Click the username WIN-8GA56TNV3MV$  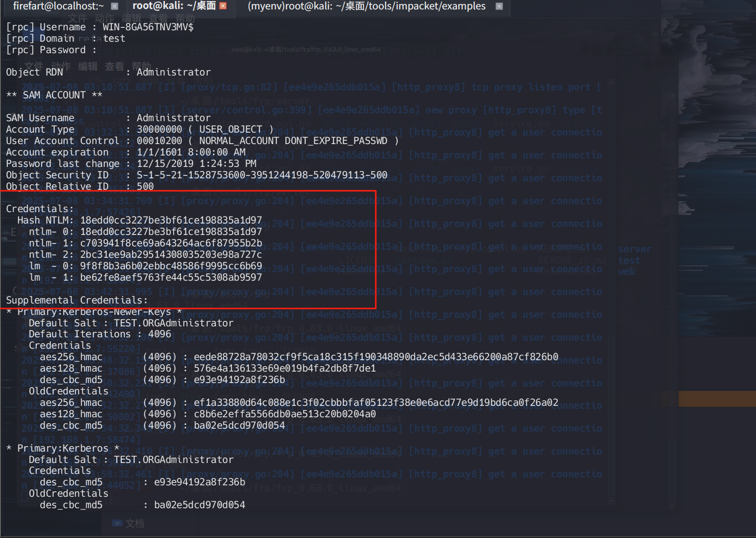pyautogui.click(x=148, y=27)
